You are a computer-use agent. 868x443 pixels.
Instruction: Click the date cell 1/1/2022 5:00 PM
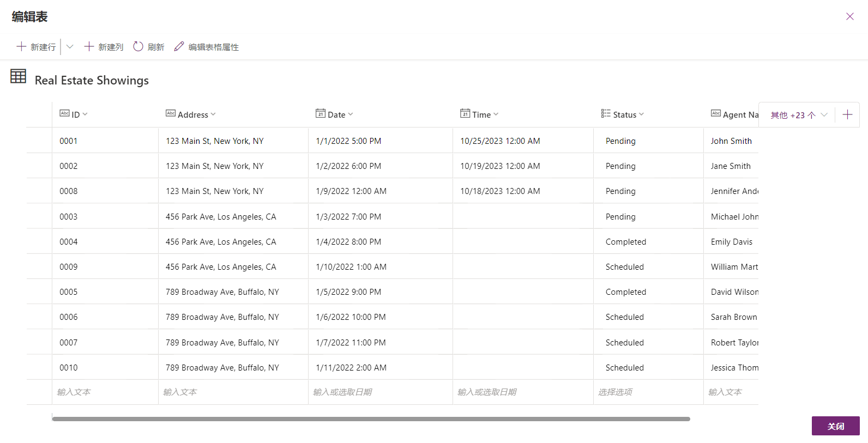pyautogui.click(x=381, y=141)
